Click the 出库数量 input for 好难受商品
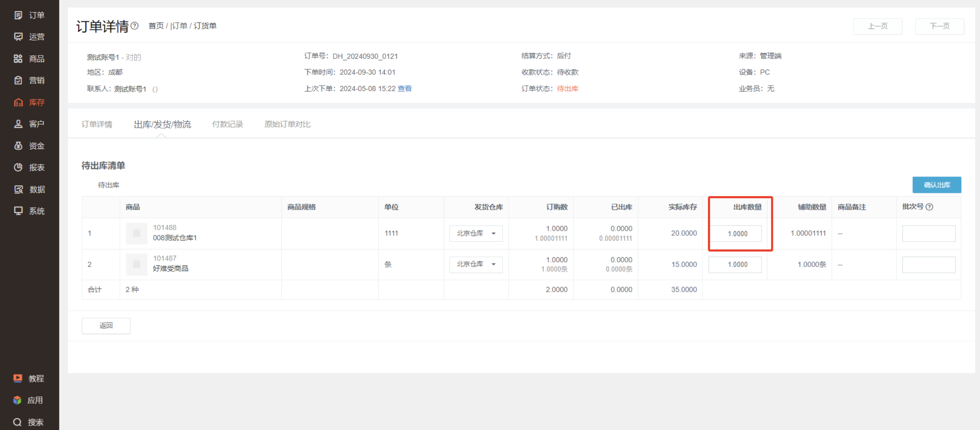Image resolution: width=980 pixels, height=430 pixels. pos(735,265)
